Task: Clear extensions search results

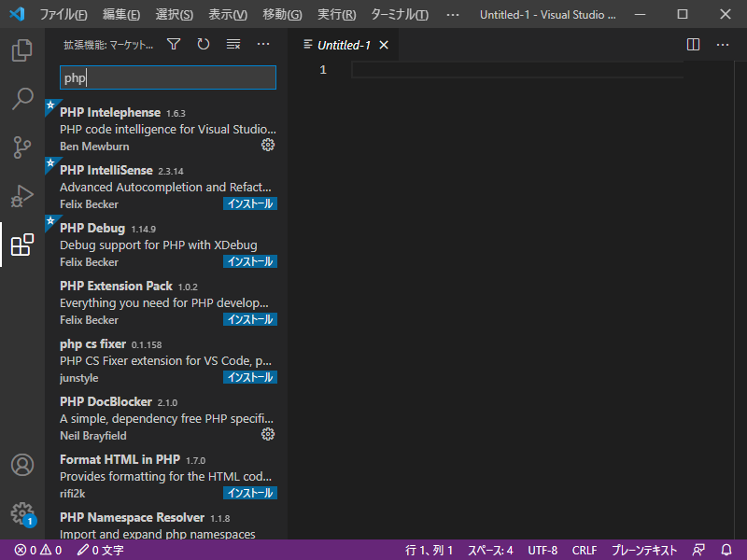Action: tap(233, 44)
